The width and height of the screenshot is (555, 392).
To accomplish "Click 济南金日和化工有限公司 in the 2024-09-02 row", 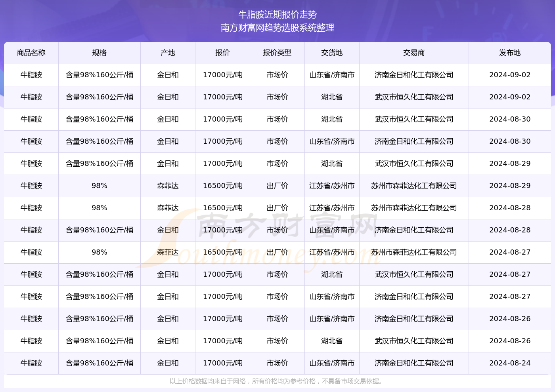I will pyautogui.click(x=414, y=75).
